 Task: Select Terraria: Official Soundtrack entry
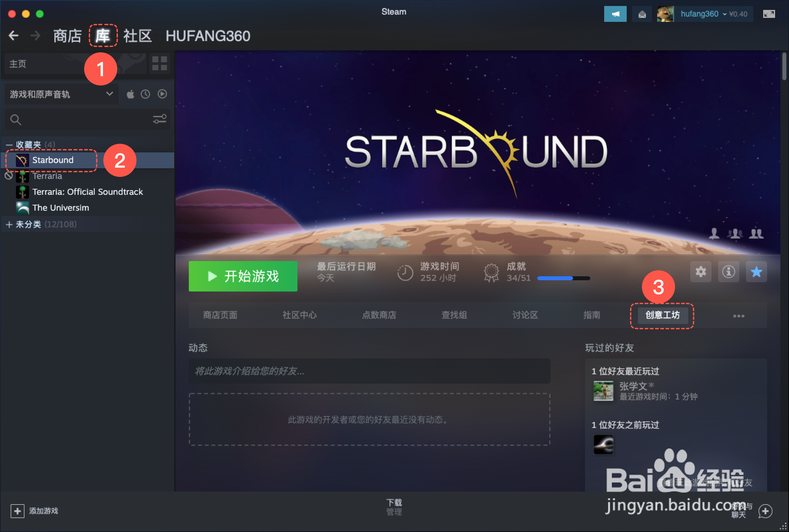point(87,192)
